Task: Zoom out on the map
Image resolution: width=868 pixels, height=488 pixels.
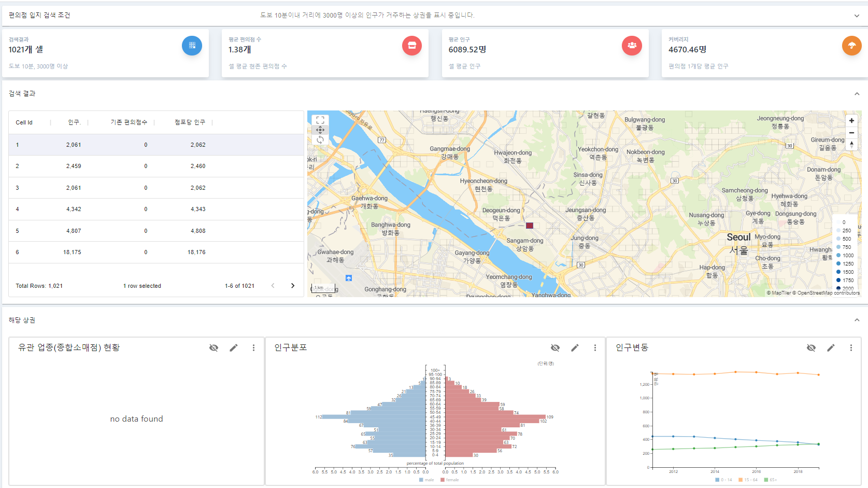Action: (851, 133)
